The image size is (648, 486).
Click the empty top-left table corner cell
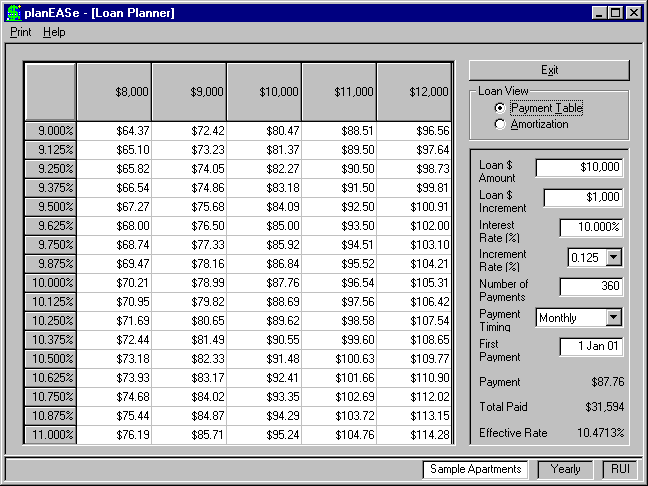pyautogui.click(x=50, y=92)
